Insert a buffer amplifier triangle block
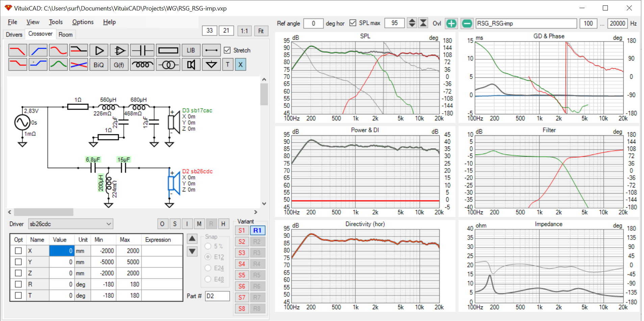 coord(99,50)
